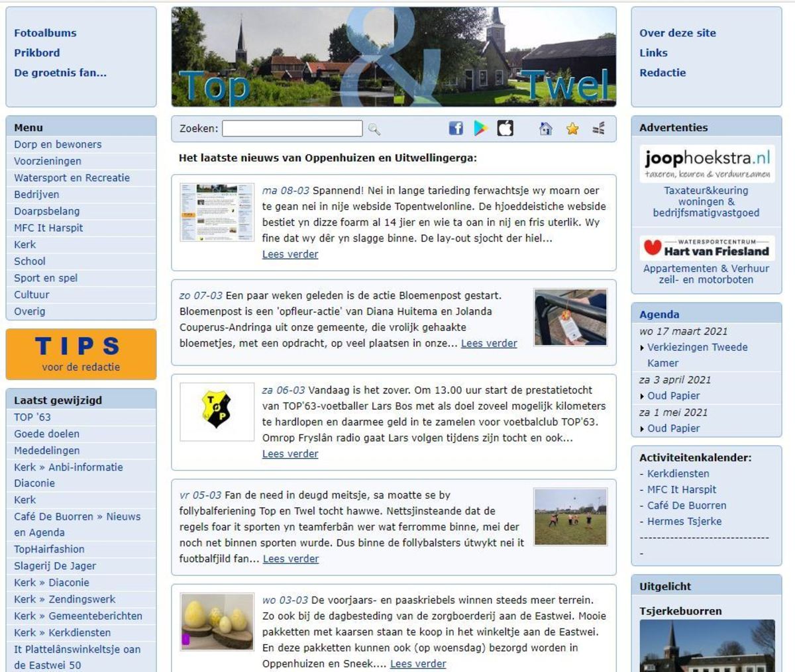Click the Top & Twel header banner
The image size is (795, 672).
394,57
